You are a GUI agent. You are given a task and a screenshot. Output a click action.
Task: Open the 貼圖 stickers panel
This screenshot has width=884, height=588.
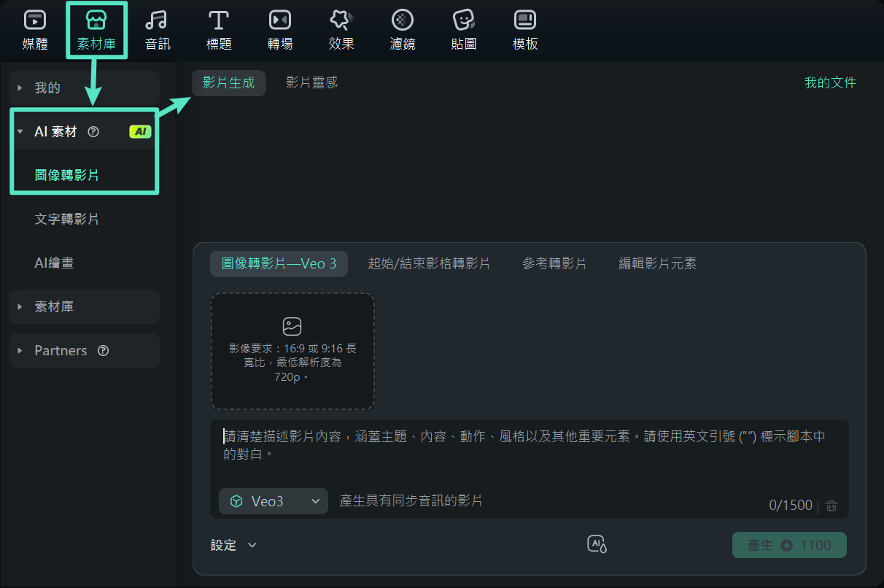pos(463,29)
